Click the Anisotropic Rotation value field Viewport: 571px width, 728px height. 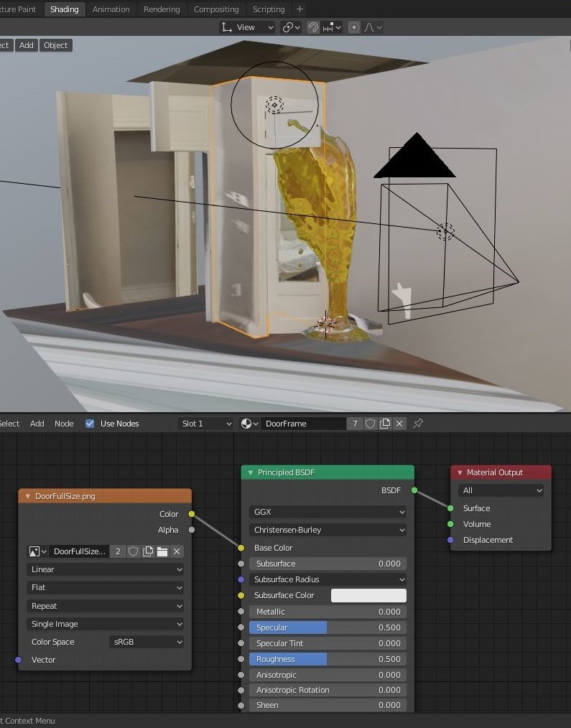tap(328, 690)
